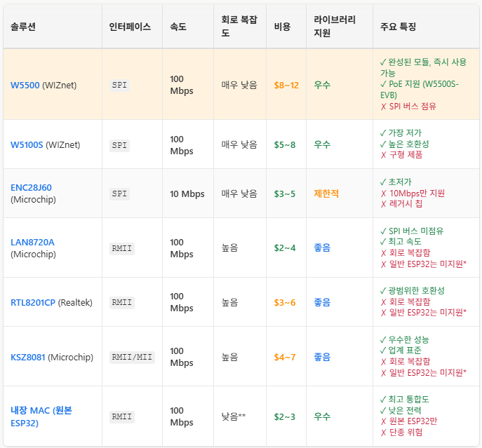Open the W5100S solution link
Image resolution: width=482 pixels, height=448 pixels.
(27, 144)
